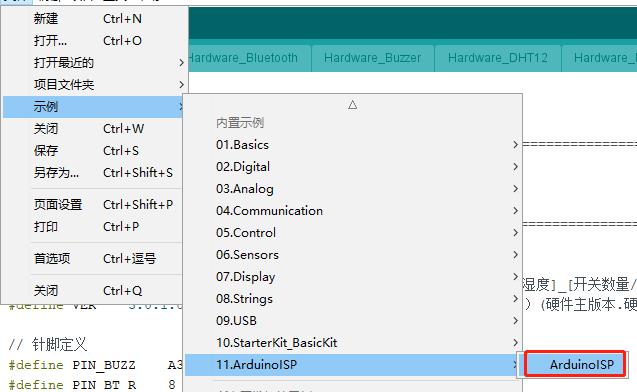Click the scroll-up triangle in the examples menu

click(353, 105)
